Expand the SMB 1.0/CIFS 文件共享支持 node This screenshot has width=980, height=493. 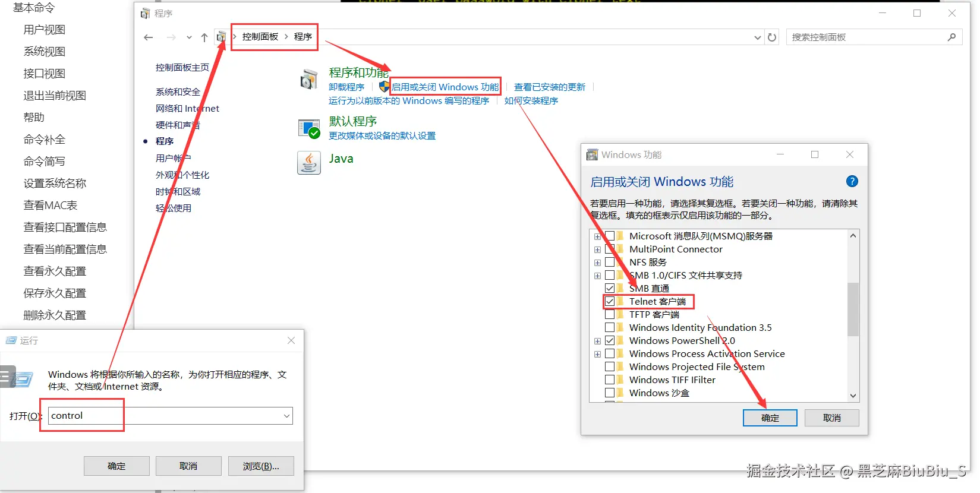pos(597,276)
